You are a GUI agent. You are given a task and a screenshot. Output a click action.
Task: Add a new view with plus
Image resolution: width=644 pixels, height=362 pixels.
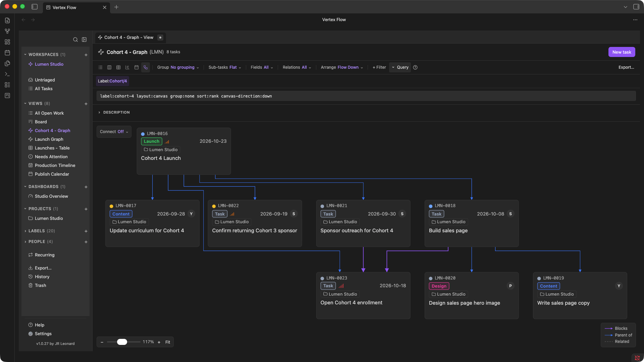pos(86,104)
